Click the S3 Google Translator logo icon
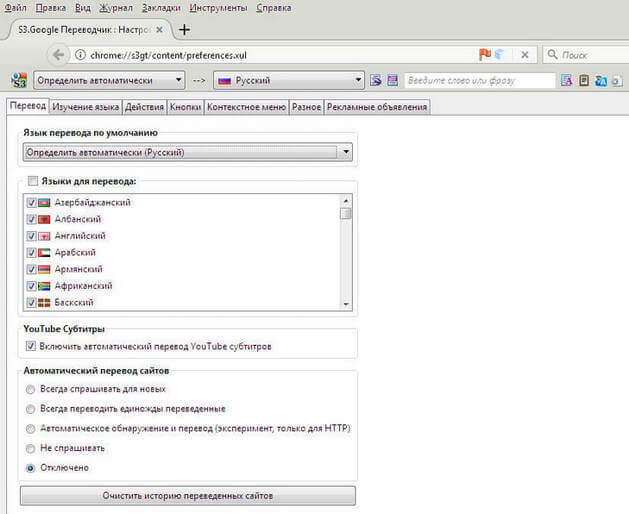 pos(19,81)
